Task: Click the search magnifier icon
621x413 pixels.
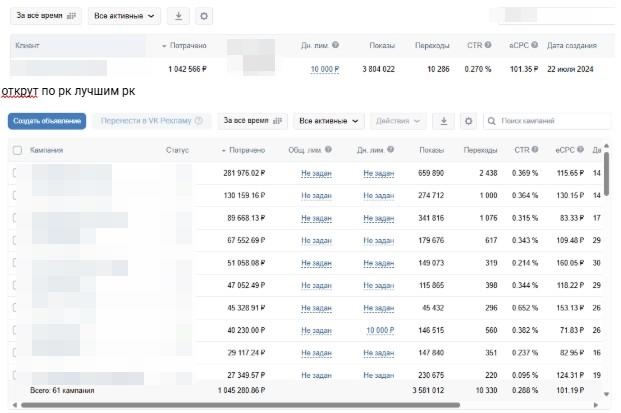Action: point(491,121)
